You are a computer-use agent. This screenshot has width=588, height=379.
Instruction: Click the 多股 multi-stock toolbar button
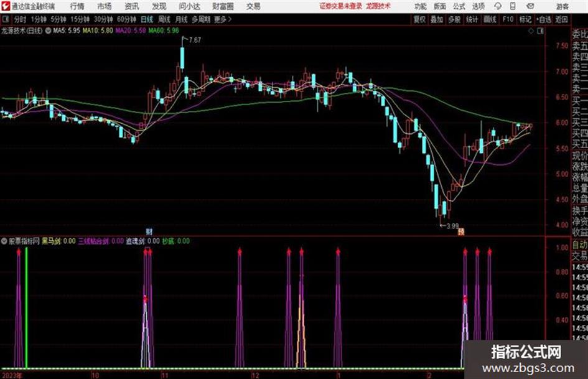click(x=454, y=19)
